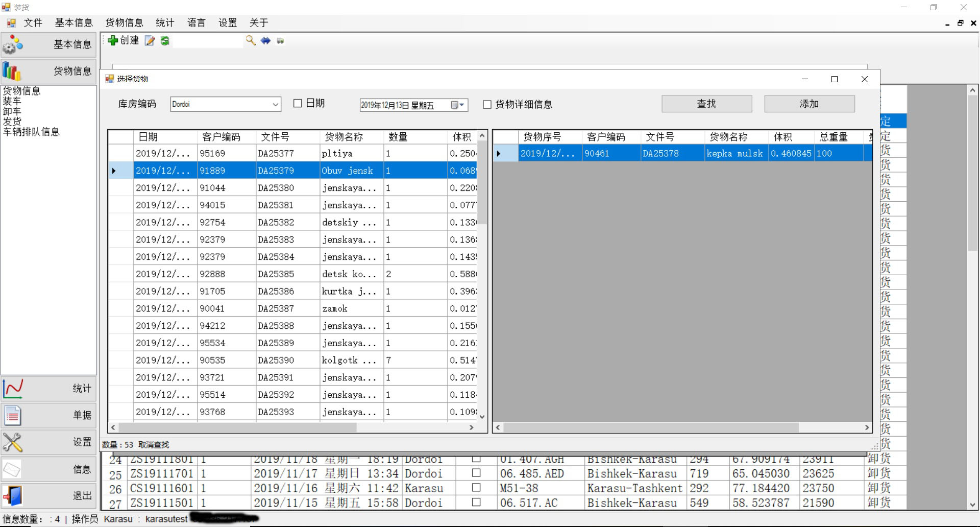This screenshot has width=980, height=527.
Task: Click the green plus 创建 icon
Action: 113,40
